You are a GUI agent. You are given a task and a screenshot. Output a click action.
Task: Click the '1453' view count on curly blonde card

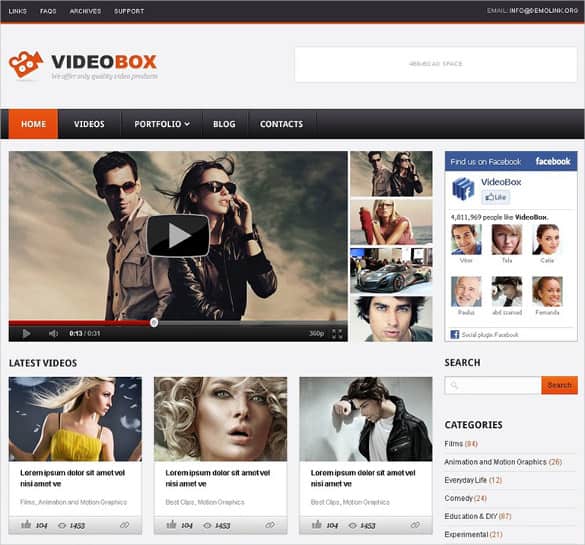click(x=222, y=525)
